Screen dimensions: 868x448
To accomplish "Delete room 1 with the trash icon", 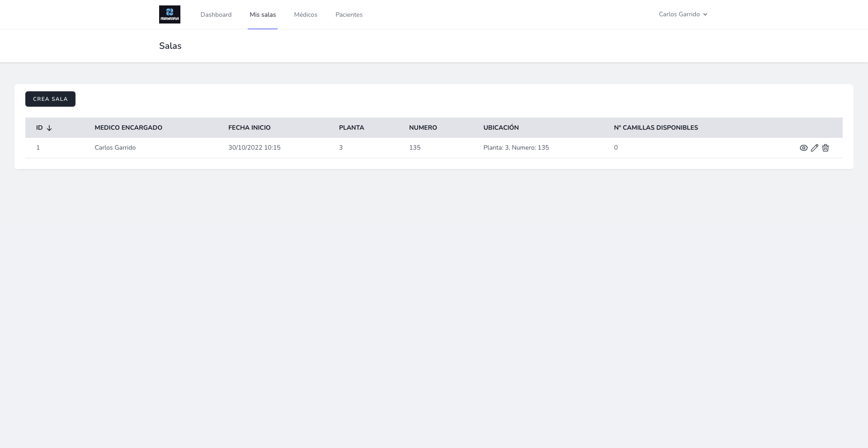I will [826, 148].
